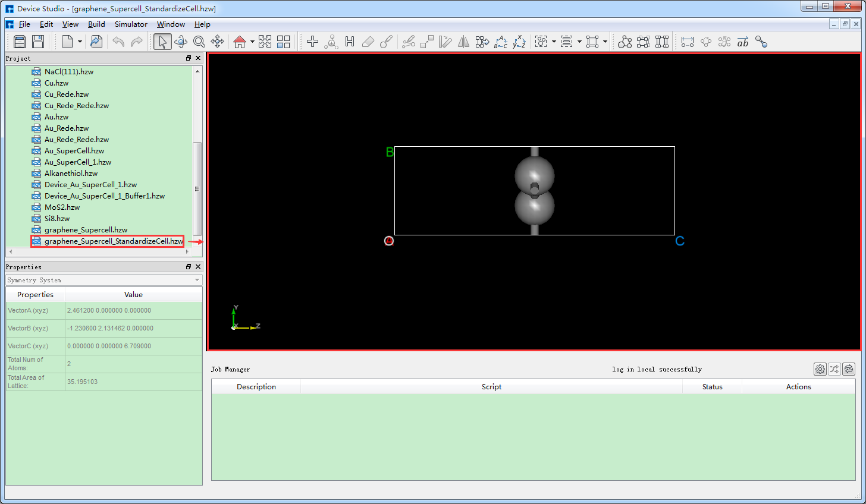
Task: Select the rotate view tool
Action: [x=181, y=42]
